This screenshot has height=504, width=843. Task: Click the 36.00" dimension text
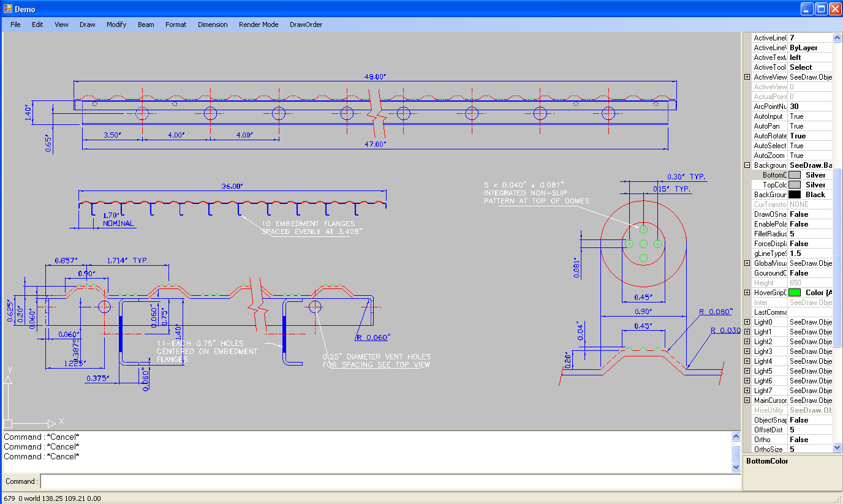(232, 186)
